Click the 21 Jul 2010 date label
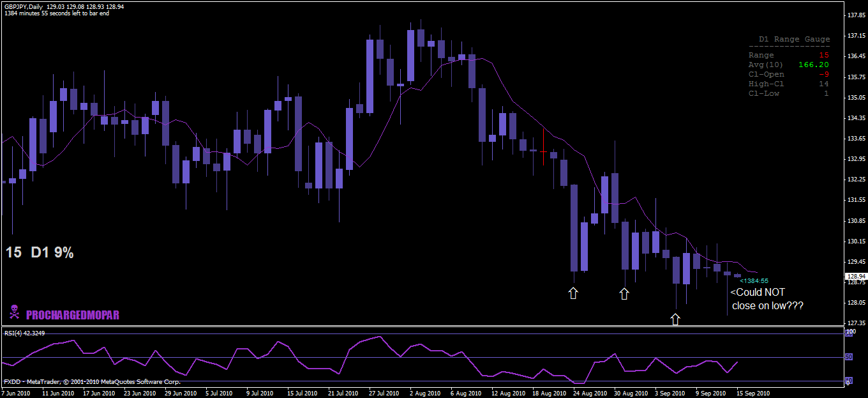 343,394
